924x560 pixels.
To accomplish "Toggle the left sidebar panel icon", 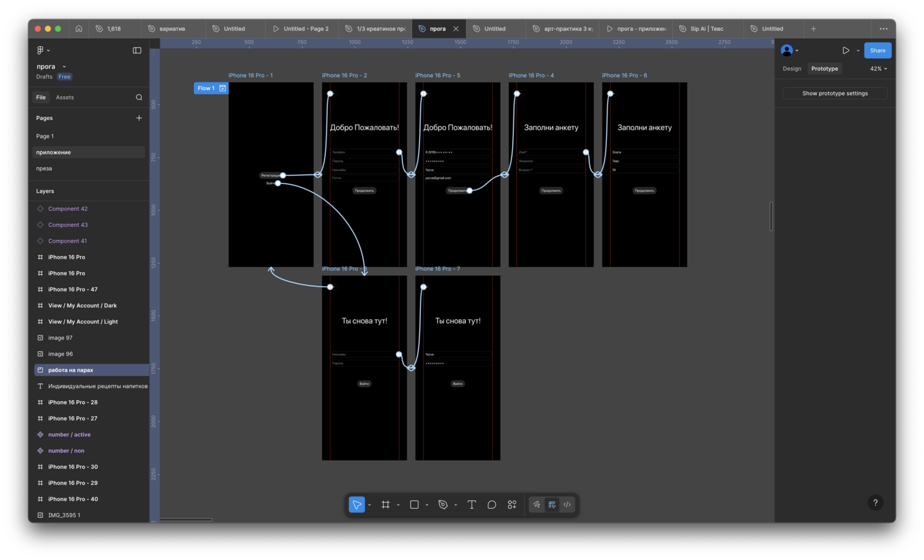I will [137, 51].
